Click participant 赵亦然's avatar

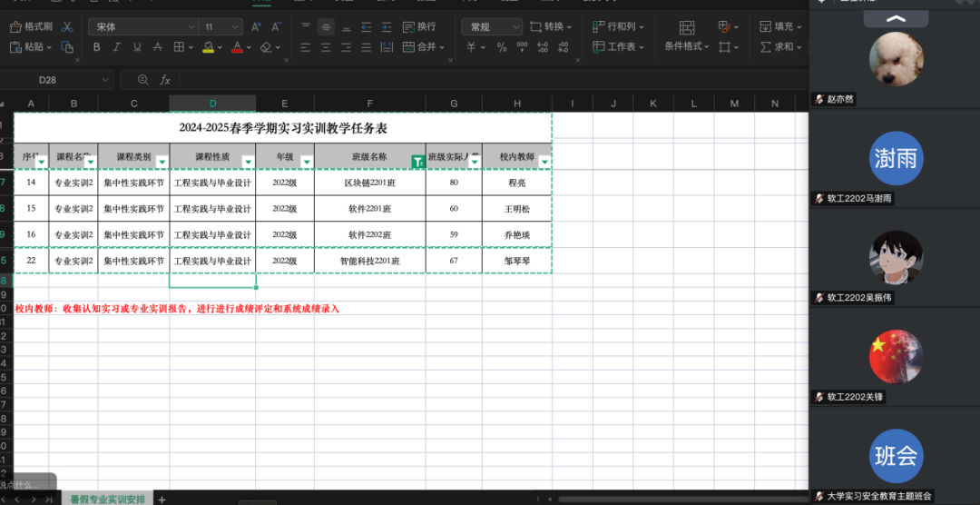click(896, 58)
